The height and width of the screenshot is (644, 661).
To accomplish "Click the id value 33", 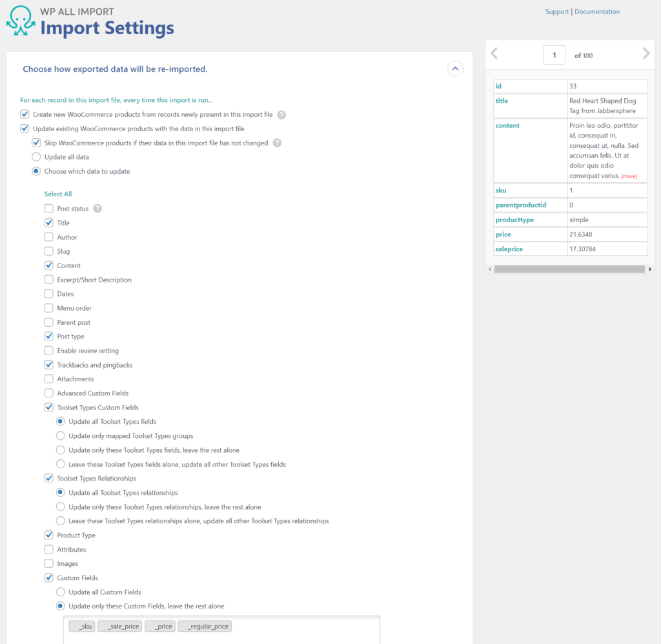I will tap(573, 86).
